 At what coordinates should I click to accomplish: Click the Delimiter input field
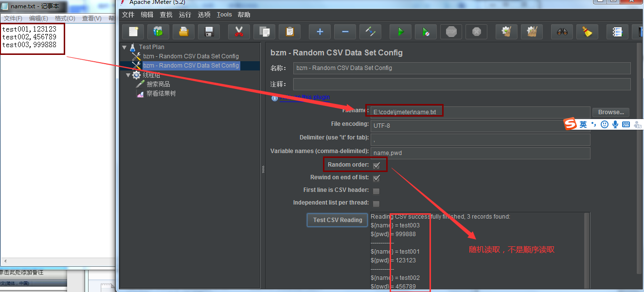pyautogui.click(x=480, y=139)
